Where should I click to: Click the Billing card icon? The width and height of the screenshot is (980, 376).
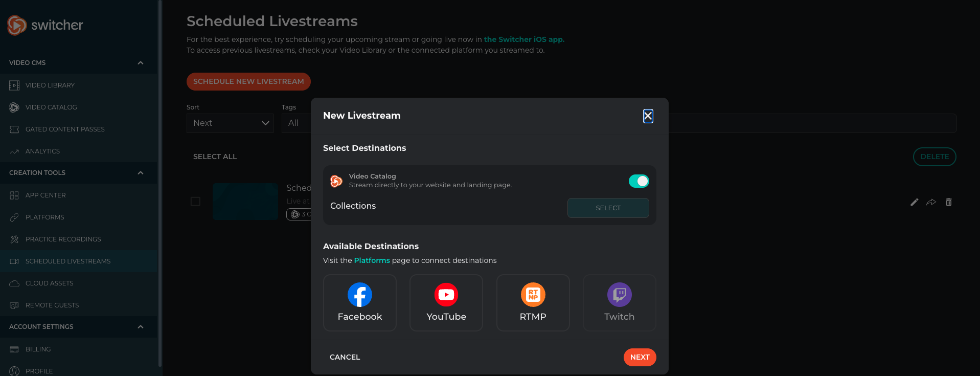click(x=14, y=349)
